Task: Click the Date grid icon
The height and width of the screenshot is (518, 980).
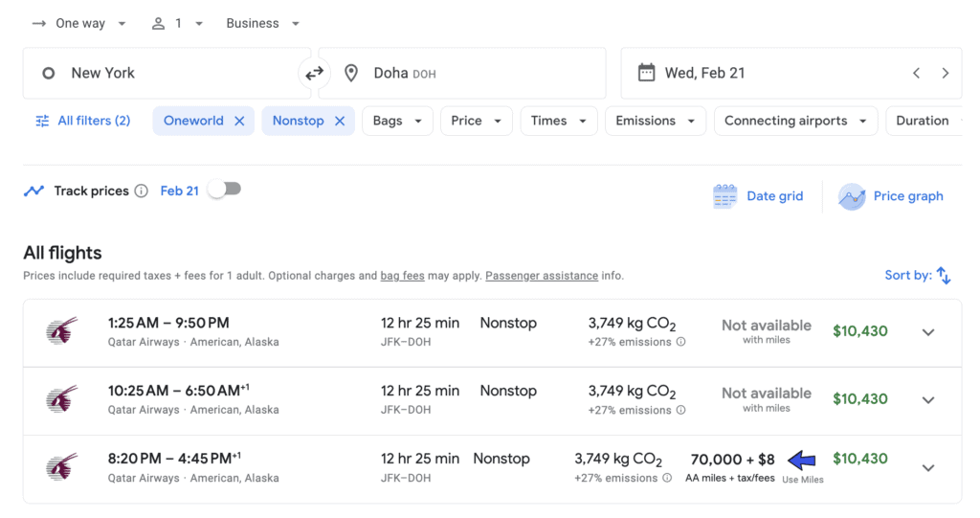Action: pyautogui.click(x=725, y=196)
